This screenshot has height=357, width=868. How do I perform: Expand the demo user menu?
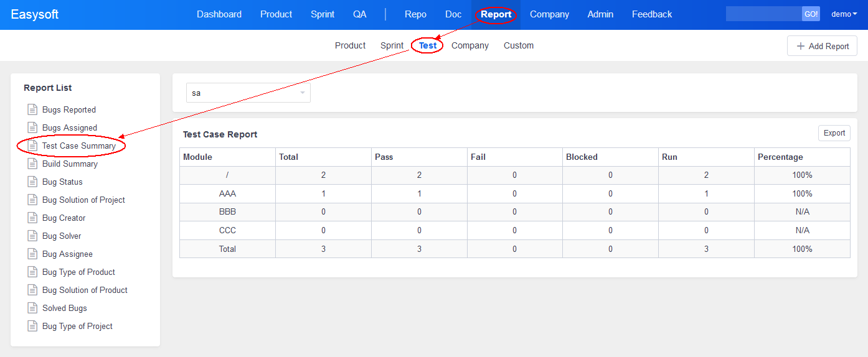(844, 14)
